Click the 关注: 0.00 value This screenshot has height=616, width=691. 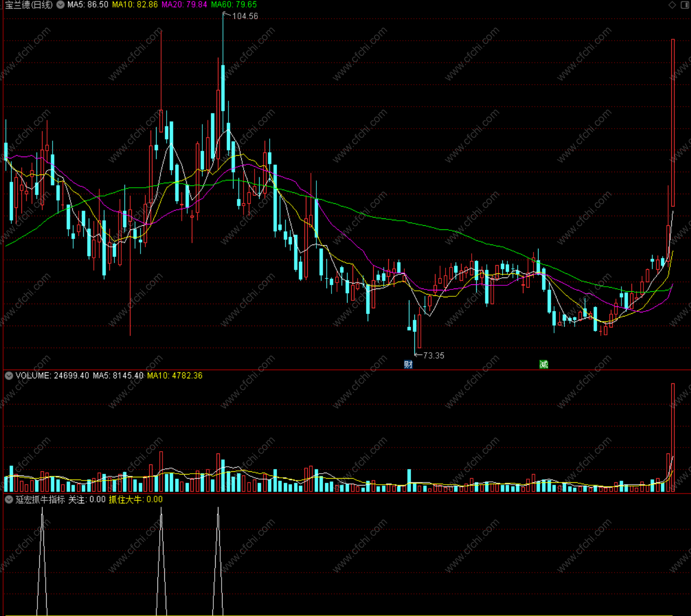[x=87, y=500]
